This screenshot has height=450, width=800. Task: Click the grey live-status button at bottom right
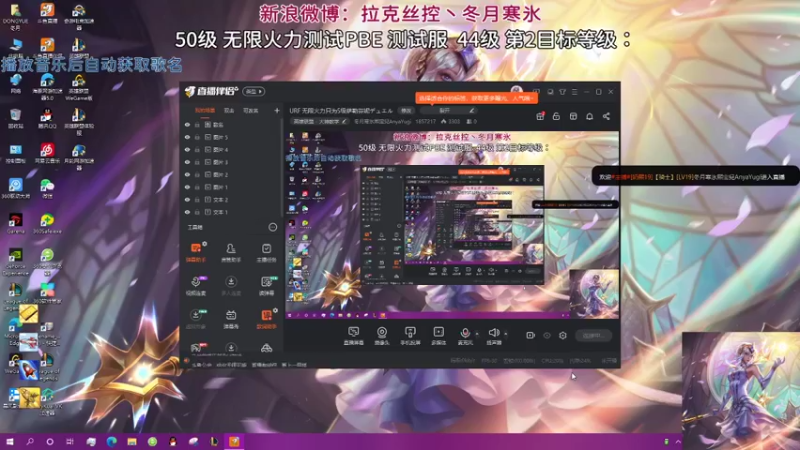[x=593, y=336]
